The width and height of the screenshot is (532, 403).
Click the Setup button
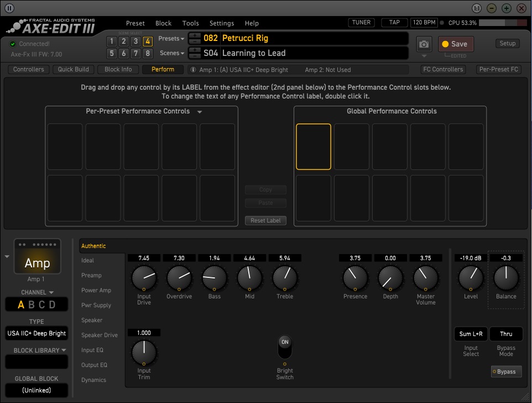coord(507,44)
